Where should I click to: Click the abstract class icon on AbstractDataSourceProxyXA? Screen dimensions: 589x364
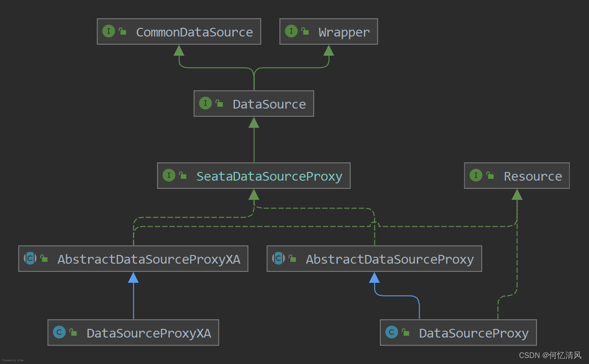[x=30, y=259]
